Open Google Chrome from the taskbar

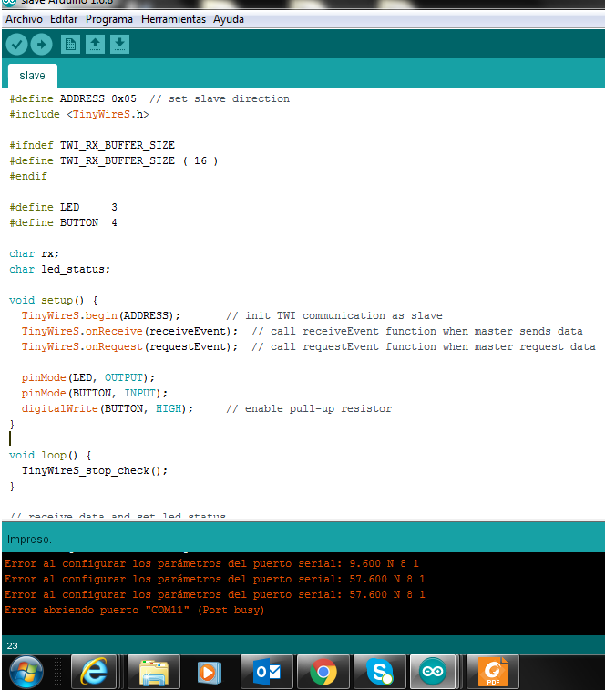(323, 673)
